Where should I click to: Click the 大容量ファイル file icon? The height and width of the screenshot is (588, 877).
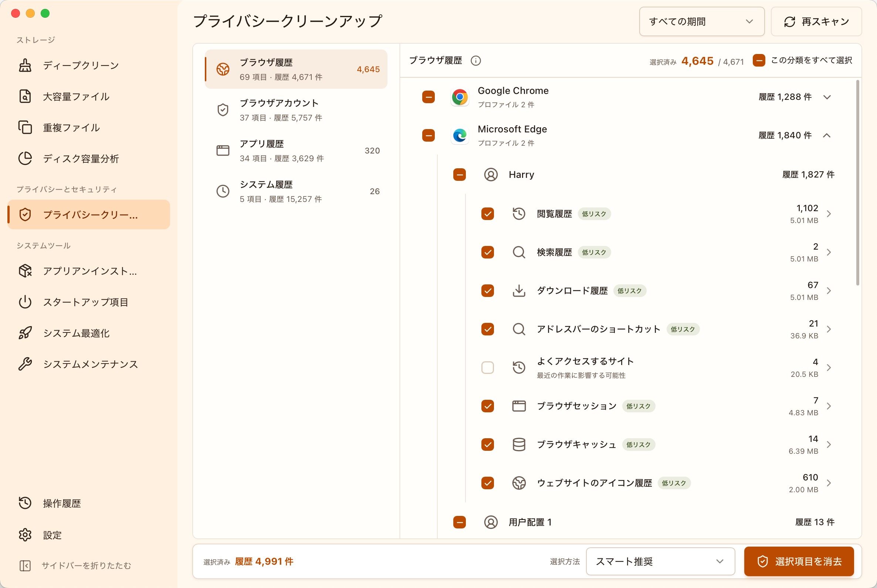(x=25, y=97)
